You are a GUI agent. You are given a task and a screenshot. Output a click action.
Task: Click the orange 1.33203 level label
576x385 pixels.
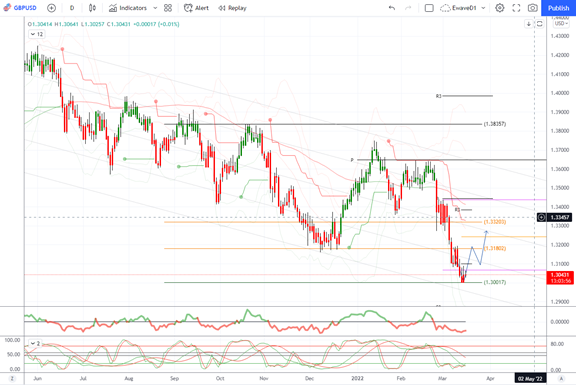pyautogui.click(x=495, y=222)
